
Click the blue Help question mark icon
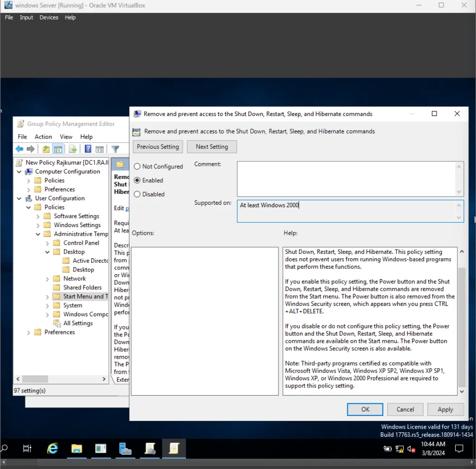click(x=88, y=149)
